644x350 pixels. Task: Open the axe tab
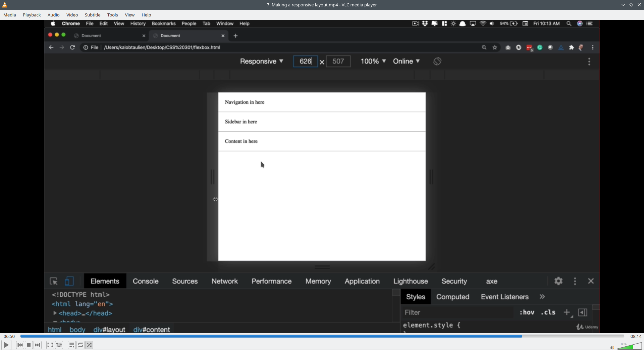tap(492, 281)
